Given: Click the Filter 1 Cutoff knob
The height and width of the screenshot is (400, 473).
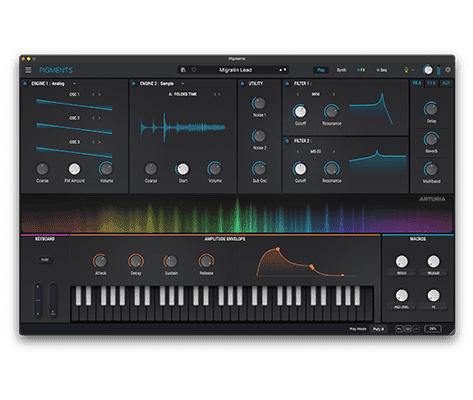Looking at the screenshot, I should (x=300, y=112).
